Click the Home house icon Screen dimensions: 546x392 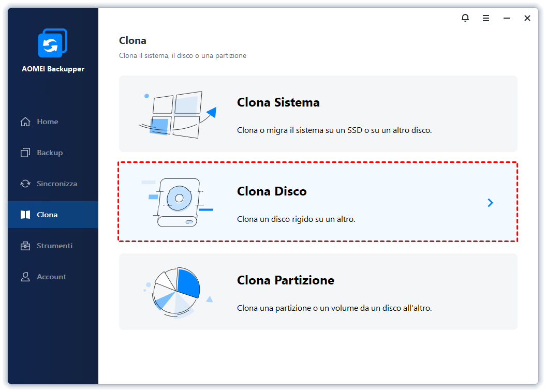pyautogui.click(x=25, y=122)
